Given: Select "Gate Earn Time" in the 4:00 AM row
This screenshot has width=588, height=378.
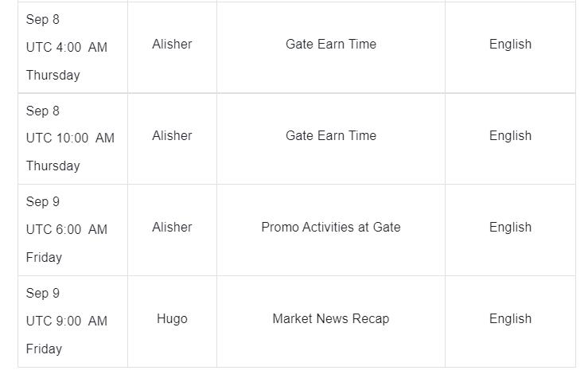Looking at the screenshot, I should point(331,45).
